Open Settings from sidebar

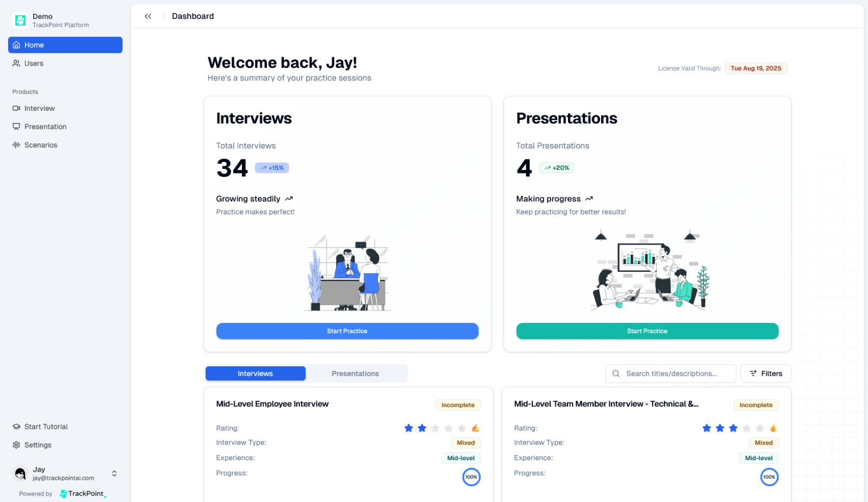coord(37,445)
